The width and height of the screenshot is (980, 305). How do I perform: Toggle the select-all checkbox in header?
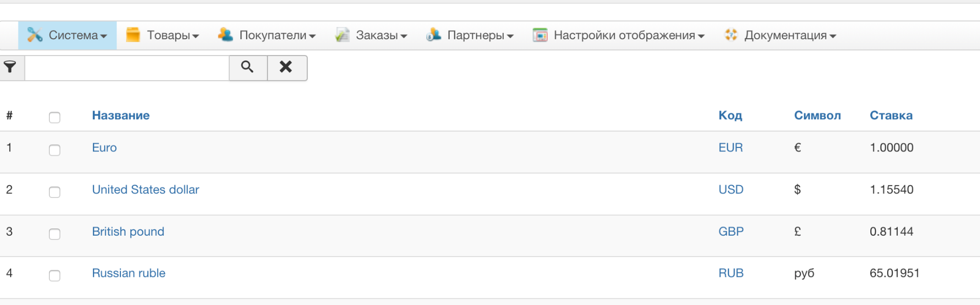55,117
